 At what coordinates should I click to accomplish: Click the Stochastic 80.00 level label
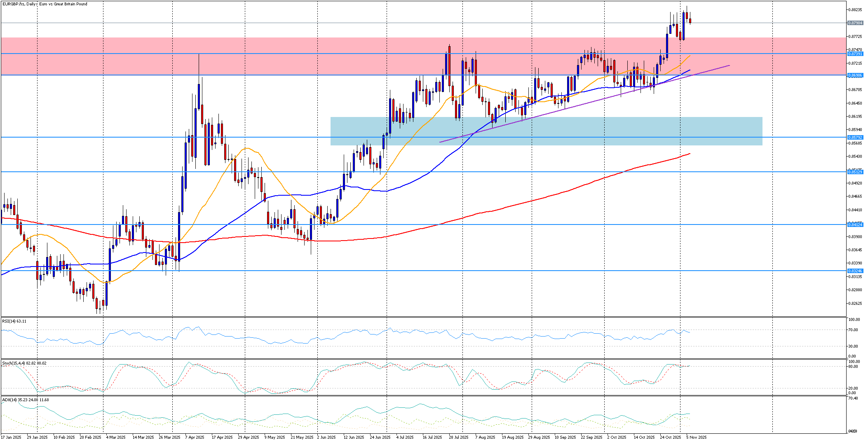point(854,366)
